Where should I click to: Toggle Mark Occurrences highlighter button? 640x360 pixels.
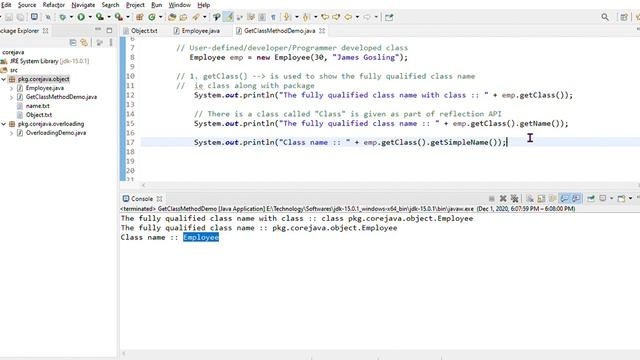[x=229, y=17]
